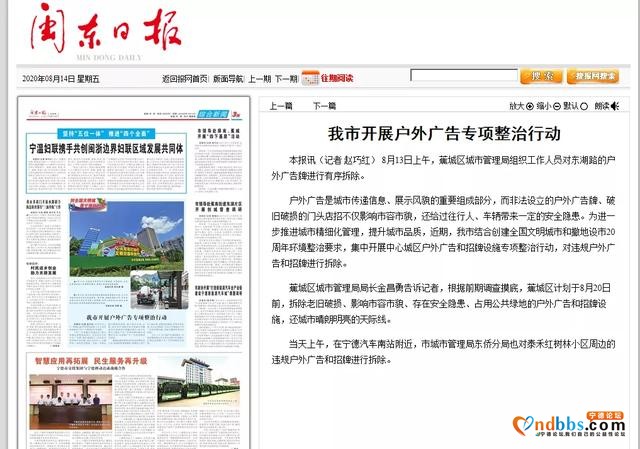
Task: Click the paragraph beginning 蕉城区城市管理局局长金昌勇
Action: pos(443,304)
